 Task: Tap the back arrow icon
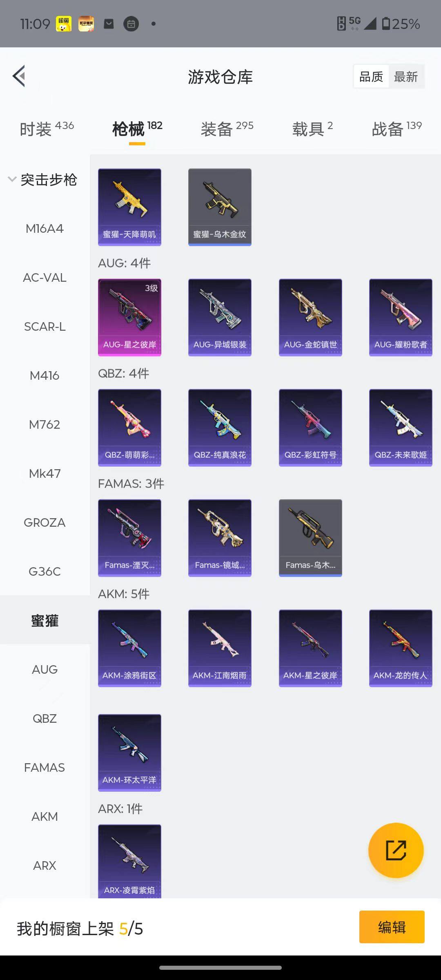19,76
